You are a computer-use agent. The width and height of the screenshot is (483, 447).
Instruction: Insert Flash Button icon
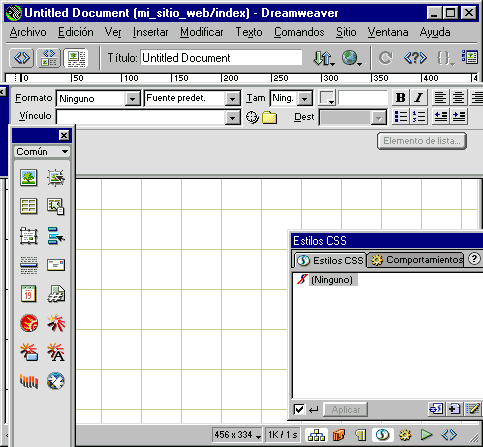[x=29, y=352]
